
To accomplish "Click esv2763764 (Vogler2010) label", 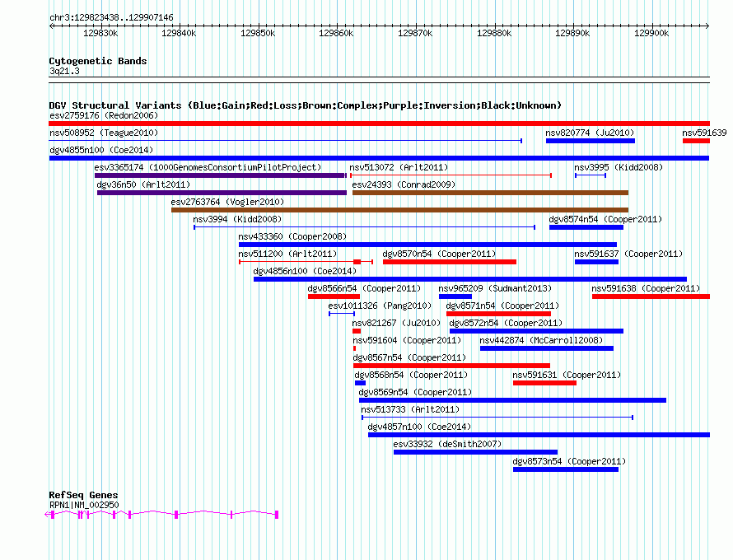I will coord(227,202).
